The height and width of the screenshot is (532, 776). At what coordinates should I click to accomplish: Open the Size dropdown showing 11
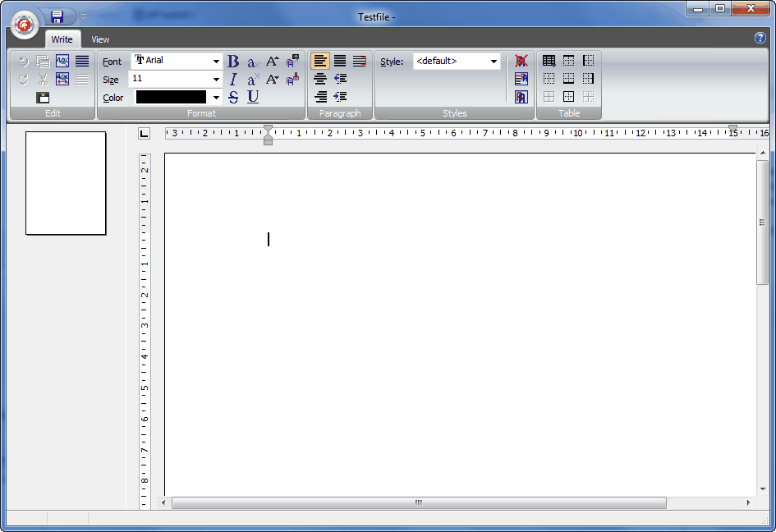point(217,80)
